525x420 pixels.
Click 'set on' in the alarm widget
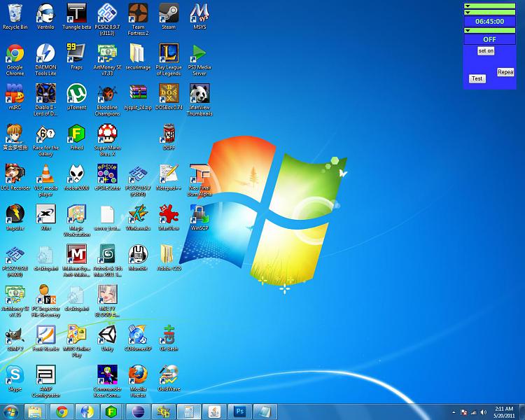click(486, 51)
